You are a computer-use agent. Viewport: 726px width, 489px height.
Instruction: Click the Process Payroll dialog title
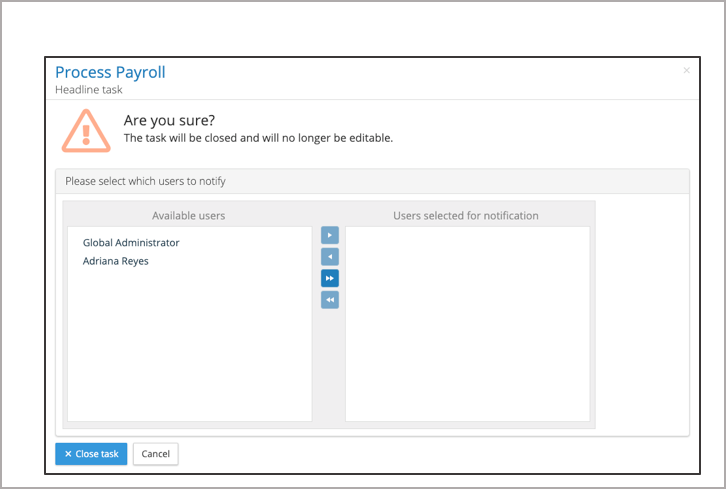click(110, 72)
